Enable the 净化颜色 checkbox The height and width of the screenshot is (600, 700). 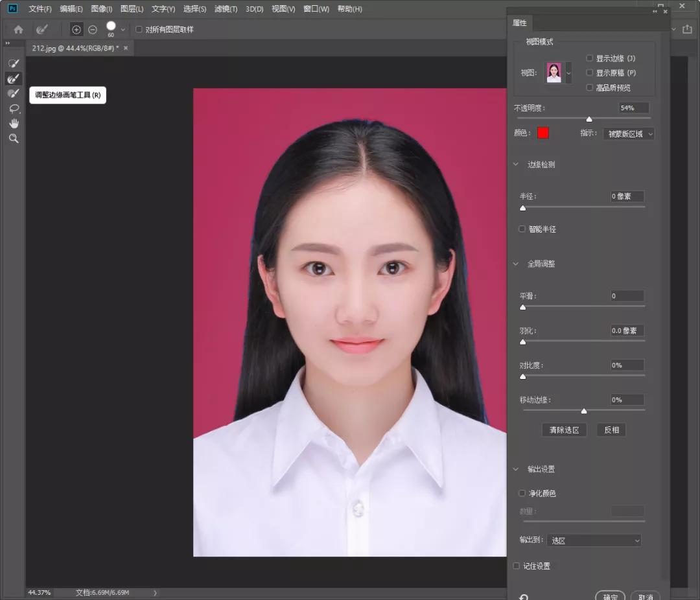pos(522,493)
